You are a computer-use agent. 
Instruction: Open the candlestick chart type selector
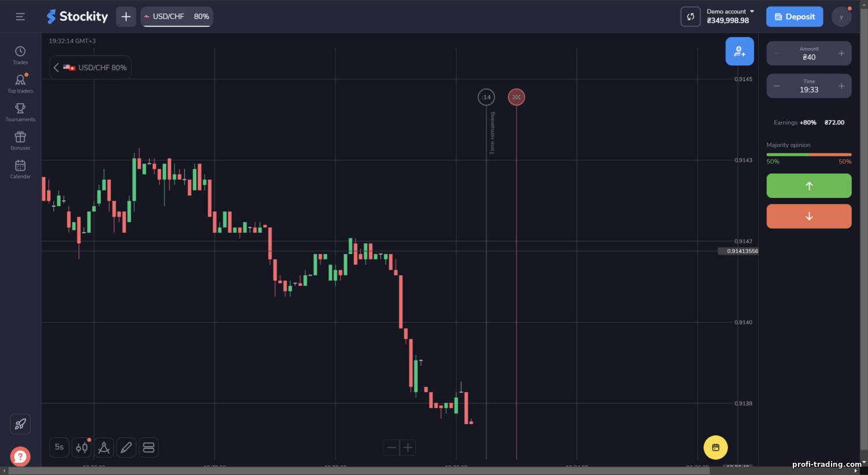(82, 447)
